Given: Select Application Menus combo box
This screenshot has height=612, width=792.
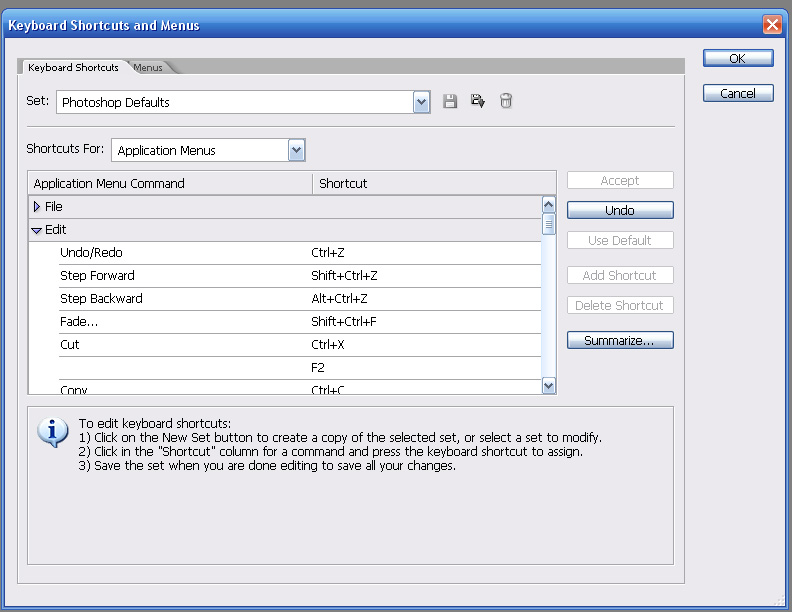Looking at the screenshot, I should coord(208,150).
